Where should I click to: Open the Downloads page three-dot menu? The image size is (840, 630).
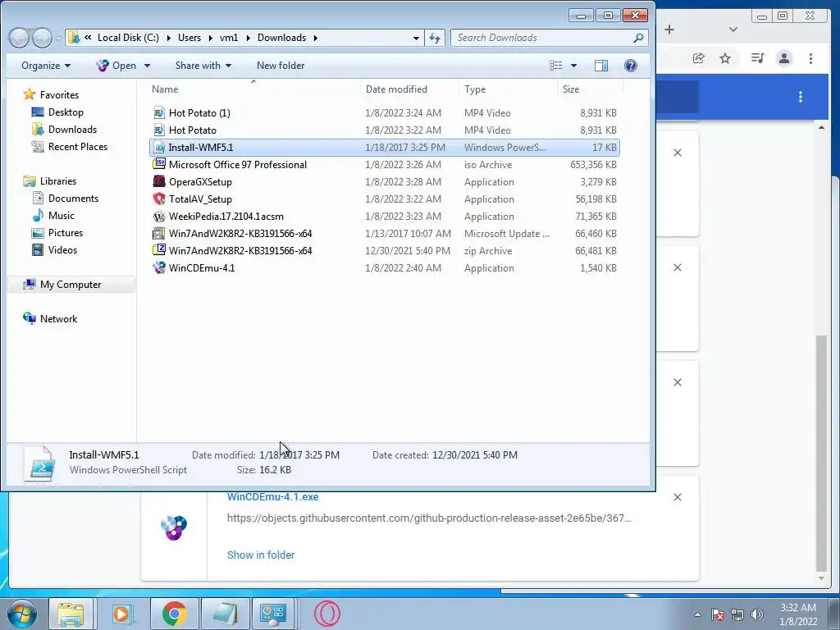coord(801,97)
